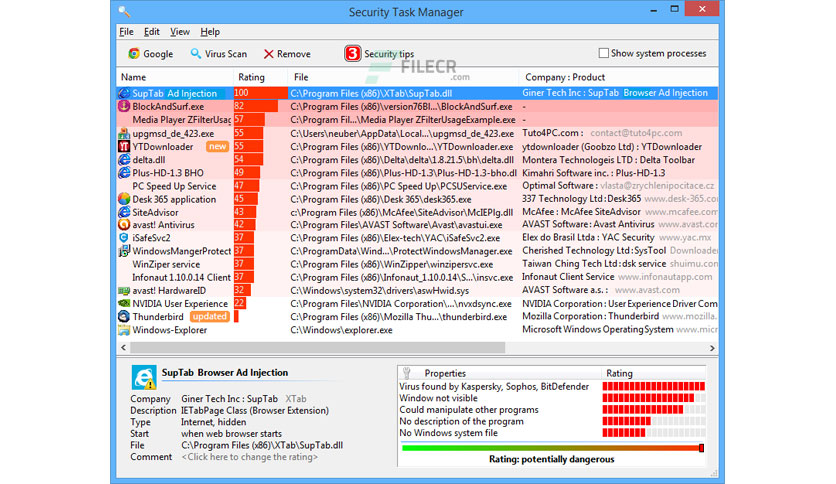This screenshot has height=484, width=836.
Task: Click 'updated' badge beside Thunderbird
Action: point(210,316)
